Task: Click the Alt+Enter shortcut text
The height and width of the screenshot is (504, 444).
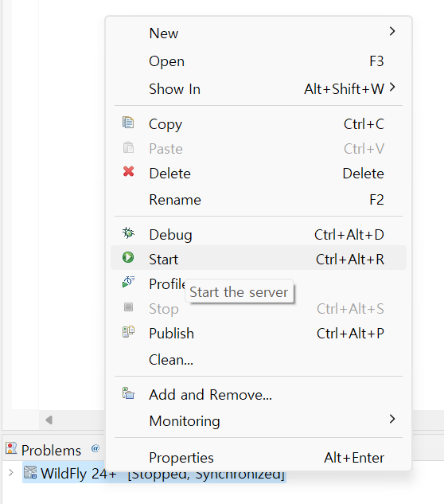Action: (x=354, y=458)
